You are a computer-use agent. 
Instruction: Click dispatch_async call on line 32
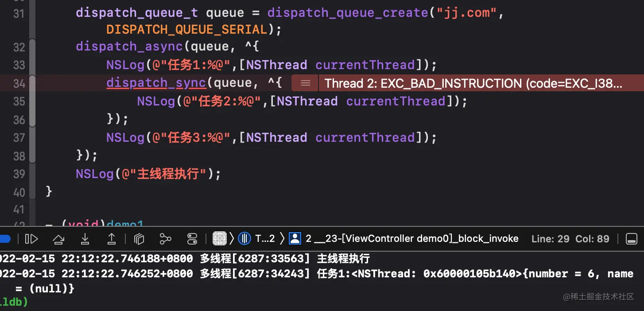point(129,47)
